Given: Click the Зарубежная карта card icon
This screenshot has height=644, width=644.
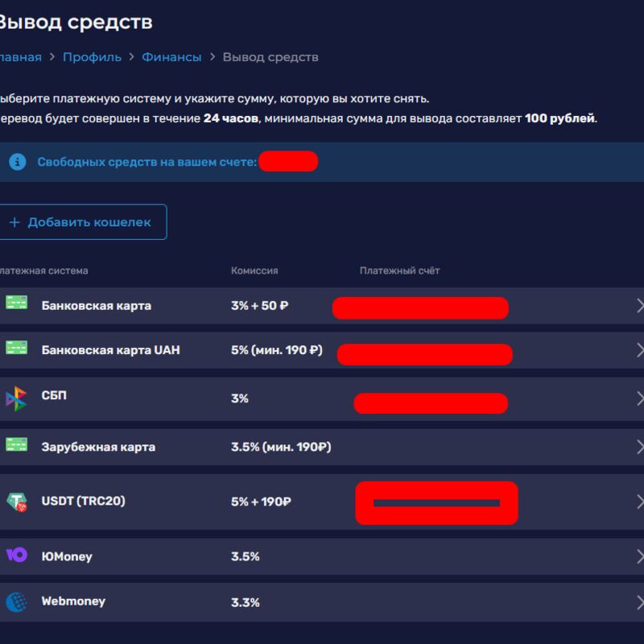Looking at the screenshot, I should pos(16,444).
